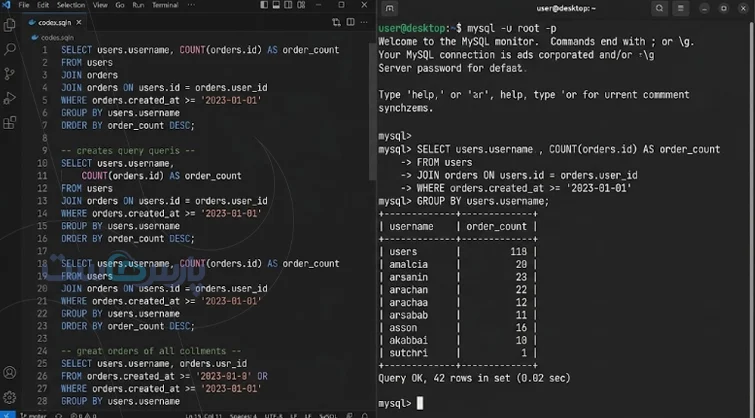The image size is (755, 418).
Task: Click 'ORDER BY order_count DESC;' on line 7
Action: 128,125
